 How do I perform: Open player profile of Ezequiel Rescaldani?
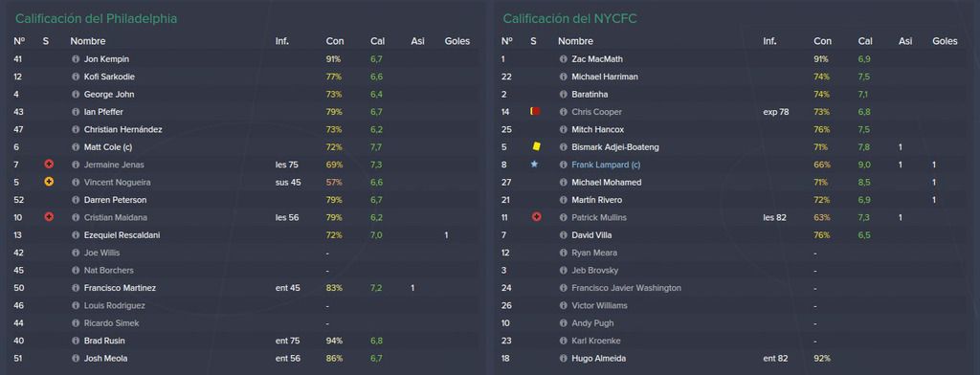(120, 235)
